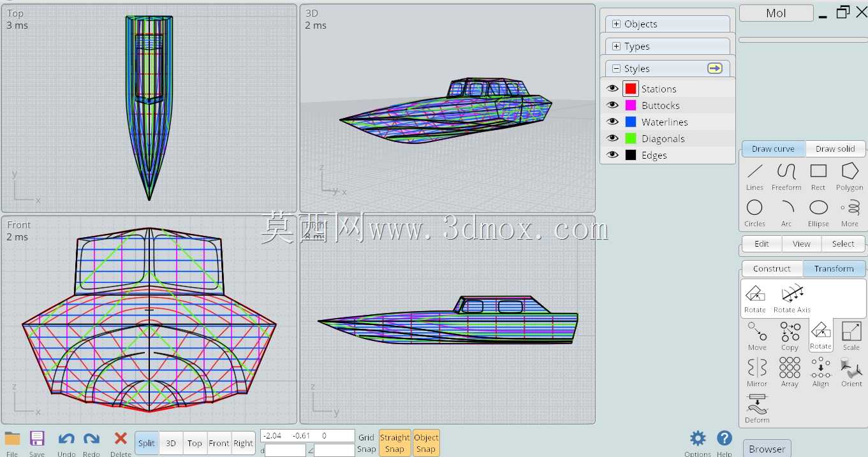
Task: Select the Ellipse drawing tool
Action: point(818,213)
